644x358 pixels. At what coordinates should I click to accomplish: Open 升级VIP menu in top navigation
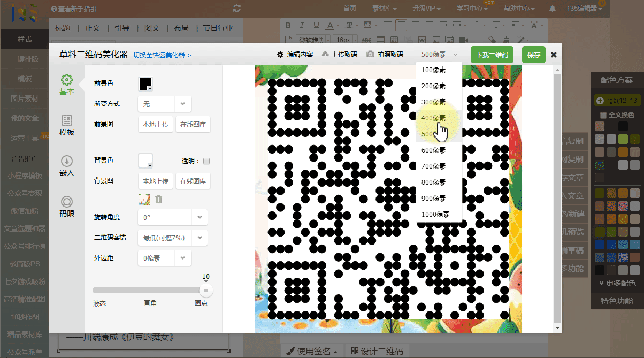tap(426, 9)
